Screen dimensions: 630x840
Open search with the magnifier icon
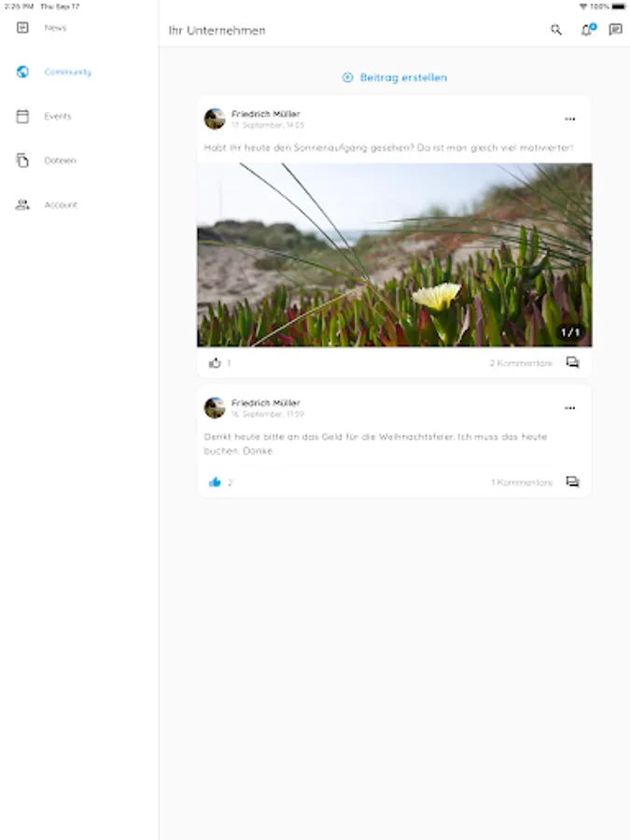coord(556,30)
